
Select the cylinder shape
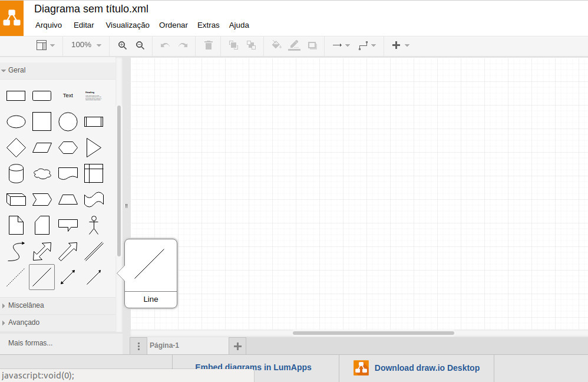[x=16, y=173]
